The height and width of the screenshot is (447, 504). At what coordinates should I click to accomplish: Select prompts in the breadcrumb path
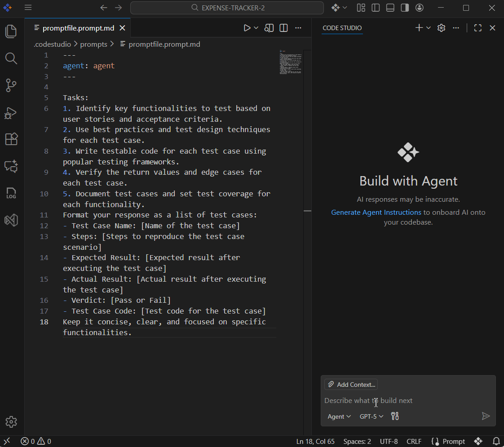(x=94, y=44)
